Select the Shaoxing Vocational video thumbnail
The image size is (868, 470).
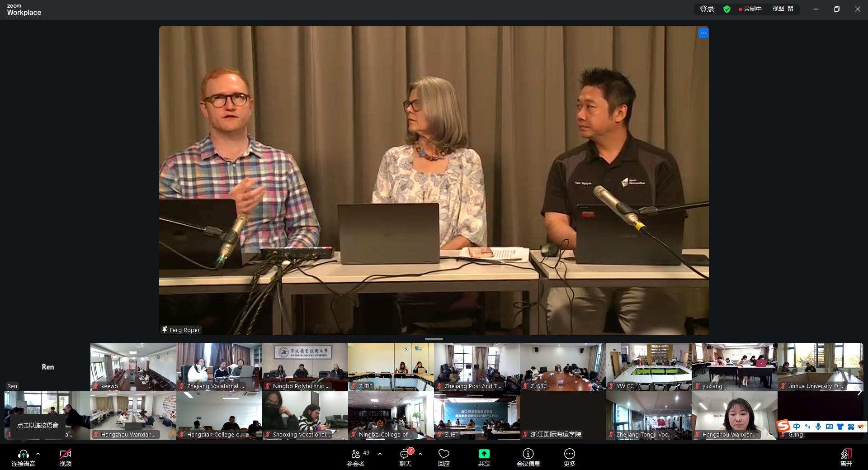pos(305,415)
